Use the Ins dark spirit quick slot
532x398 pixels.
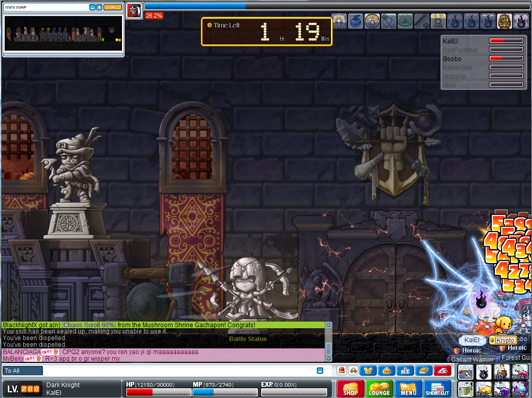pos(483,372)
